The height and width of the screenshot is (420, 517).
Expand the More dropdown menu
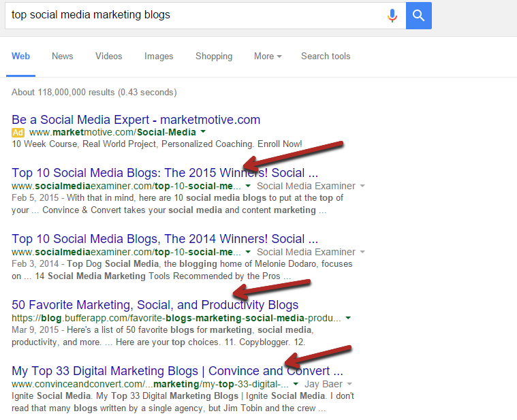click(268, 56)
